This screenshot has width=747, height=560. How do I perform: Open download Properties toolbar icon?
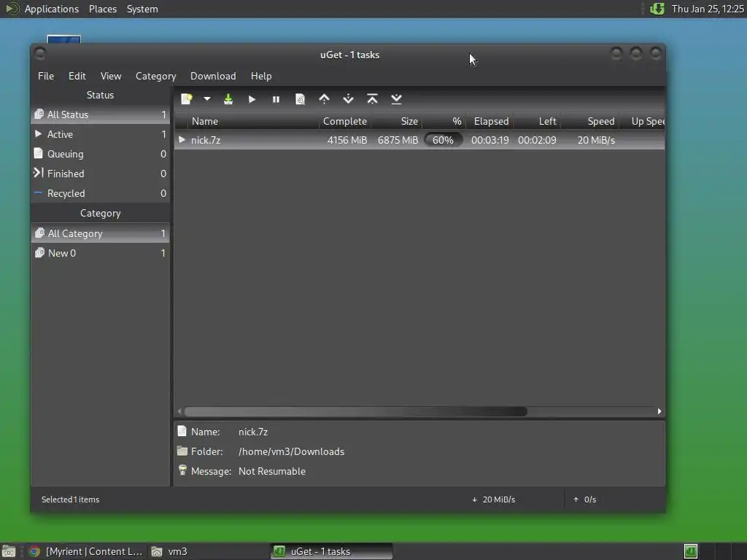tap(300, 99)
